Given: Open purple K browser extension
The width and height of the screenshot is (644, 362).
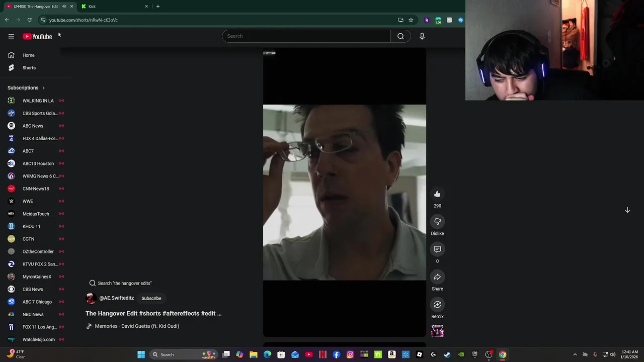Looking at the screenshot, I should (427, 20).
